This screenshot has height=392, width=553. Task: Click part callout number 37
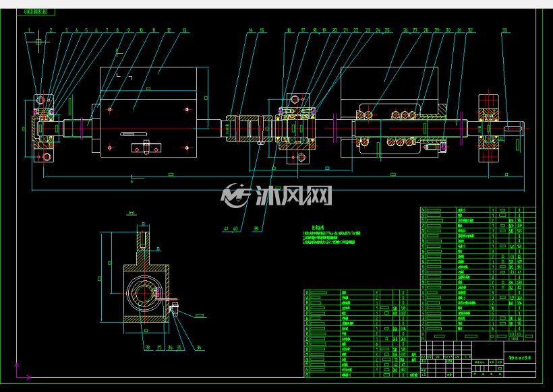[x=159, y=348]
